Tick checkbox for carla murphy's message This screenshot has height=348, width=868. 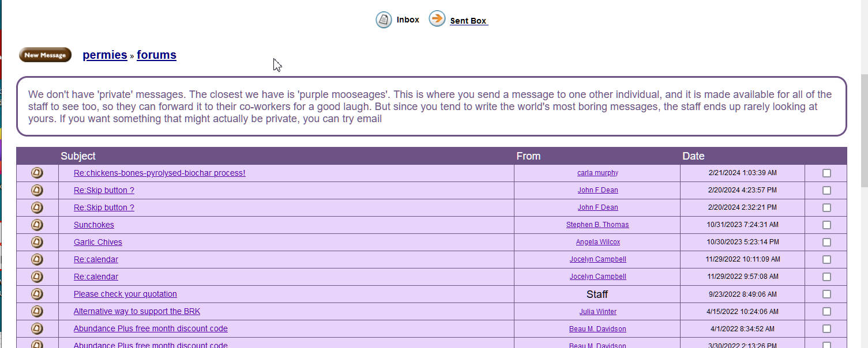(x=826, y=173)
